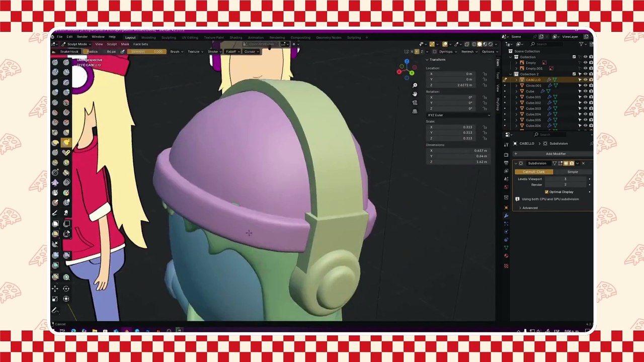Open the Tool settings properties tab icon
Viewport: 644px width, 362px height.
pos(506,144)
